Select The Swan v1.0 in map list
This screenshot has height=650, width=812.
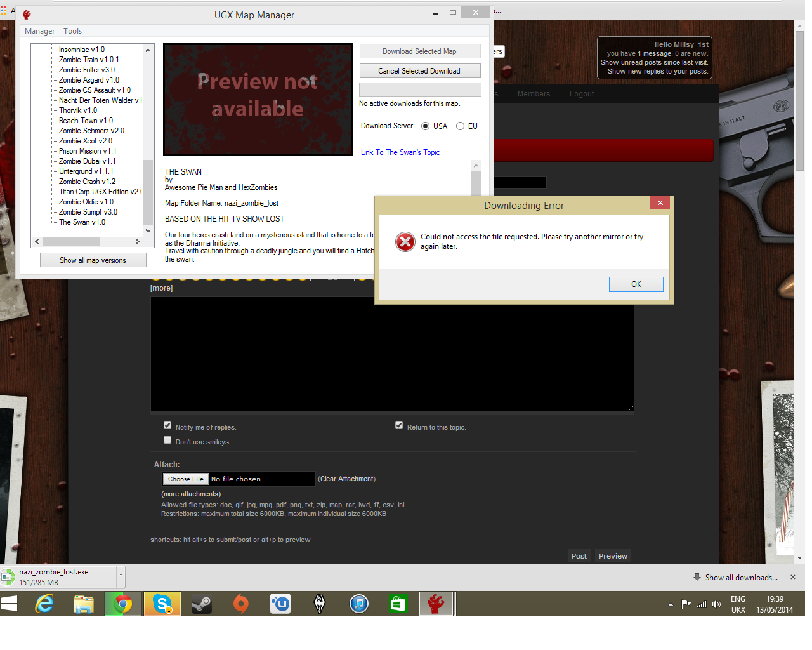82,222
